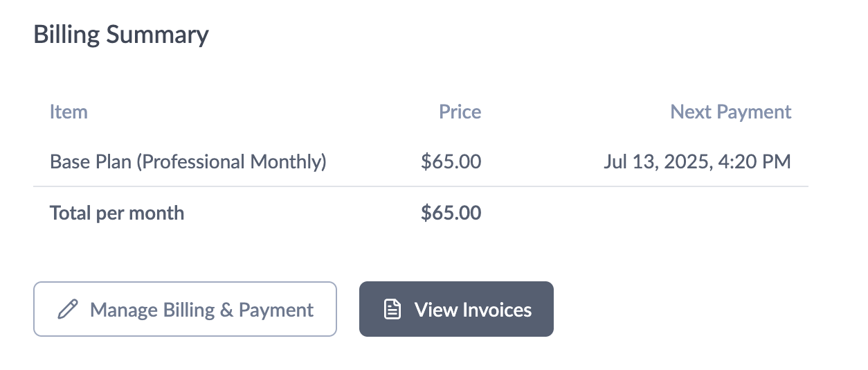This screenshot has height=370, width=868.
Task: Open the View Invoices button
Action: [x=456, y=309]
